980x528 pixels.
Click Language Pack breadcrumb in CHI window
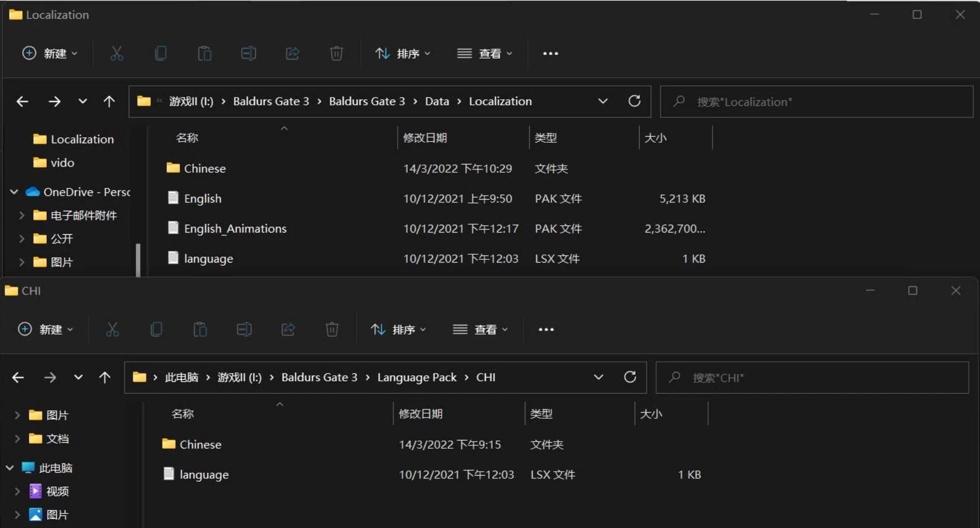[x=417, y=377]
